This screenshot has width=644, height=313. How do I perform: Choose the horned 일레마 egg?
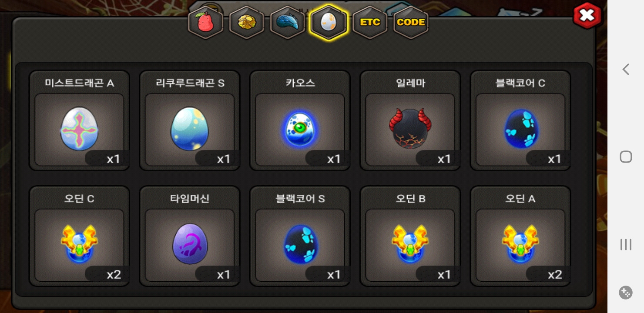click(410, 120)
